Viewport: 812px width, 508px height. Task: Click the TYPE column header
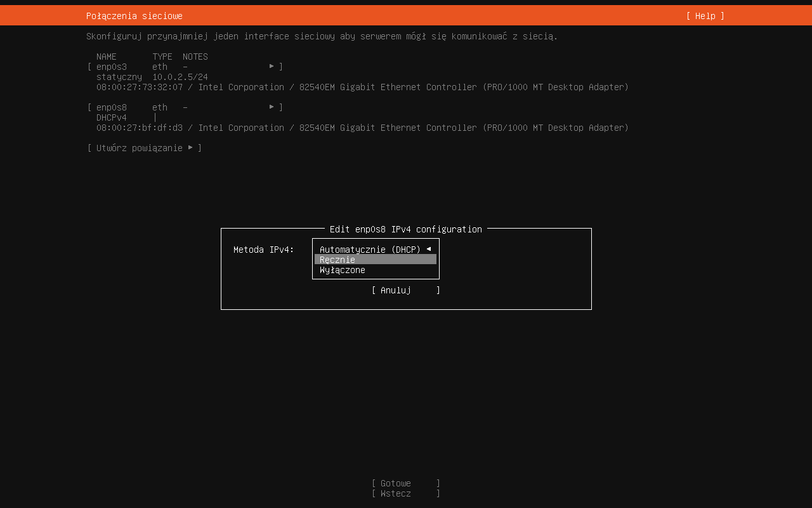pyautogui.click(x=162, y=57)
